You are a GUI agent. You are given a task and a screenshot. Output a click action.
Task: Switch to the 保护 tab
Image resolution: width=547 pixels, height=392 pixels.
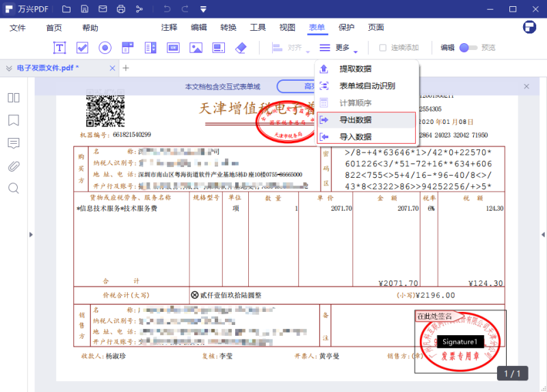tap(347, 27)
